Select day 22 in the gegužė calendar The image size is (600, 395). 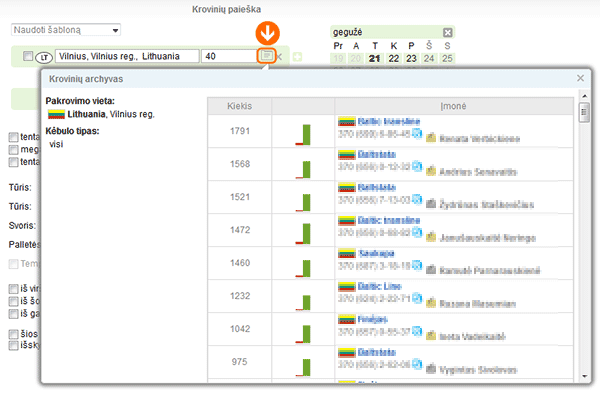(393, 59)
